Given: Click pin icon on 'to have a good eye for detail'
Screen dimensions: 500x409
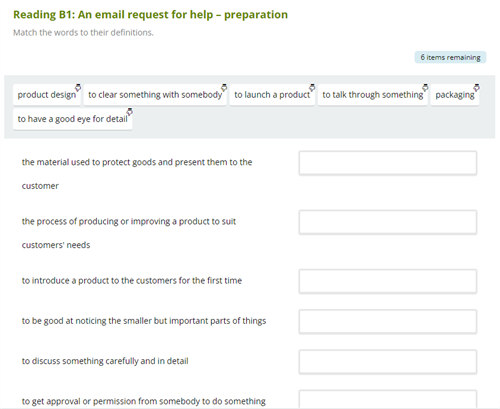Looking at the screenshot, I should (130, 112).
